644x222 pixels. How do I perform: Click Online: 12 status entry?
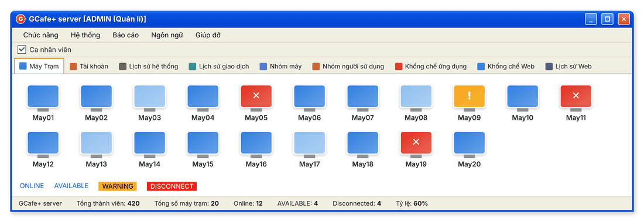point(248,203)
